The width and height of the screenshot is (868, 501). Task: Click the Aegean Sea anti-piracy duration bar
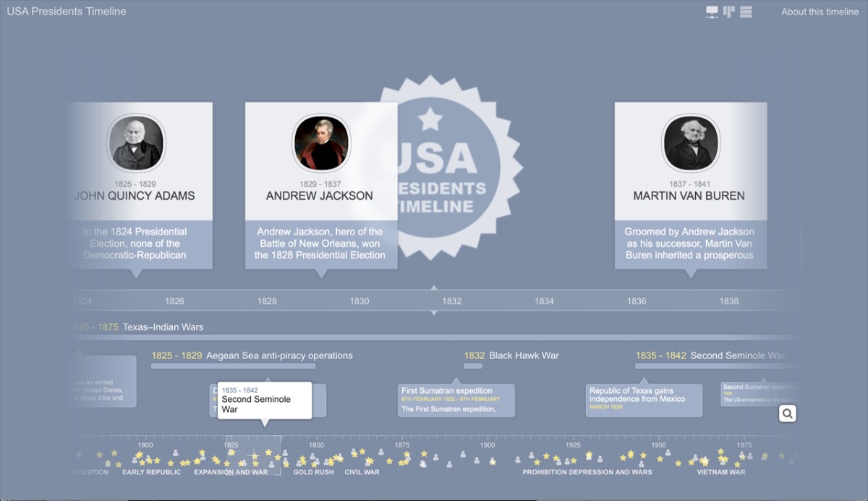231,366
